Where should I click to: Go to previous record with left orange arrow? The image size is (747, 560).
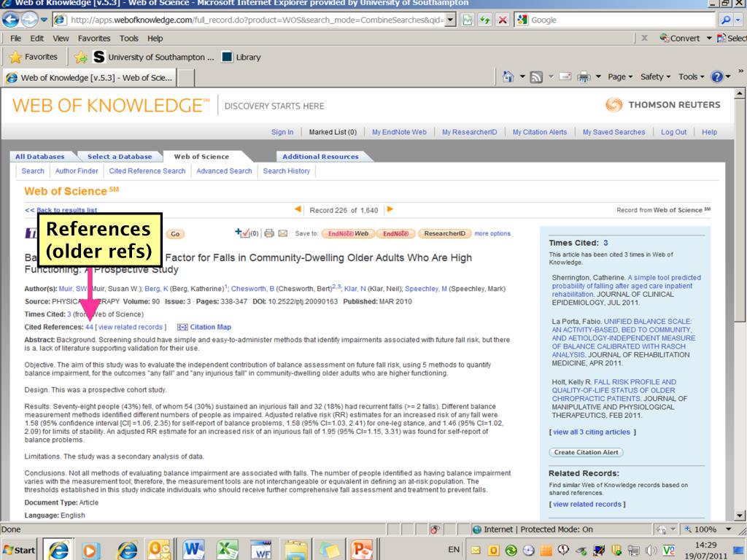pyautogui.click(x=298, y=209)
